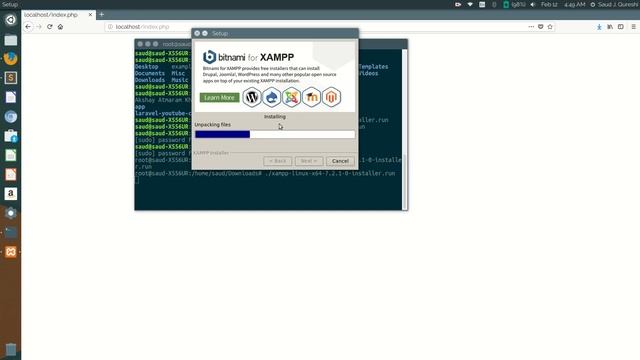
Task: Click the Wi-Fi indicator in top panel
Action: pos(470,4)
